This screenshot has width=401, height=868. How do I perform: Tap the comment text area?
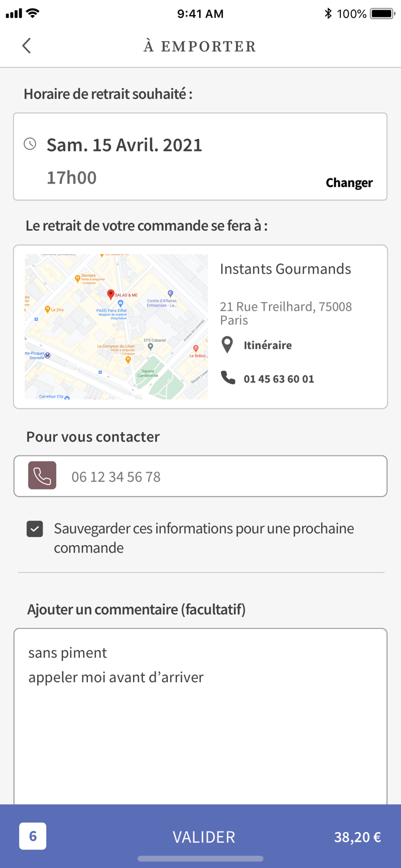200,718
